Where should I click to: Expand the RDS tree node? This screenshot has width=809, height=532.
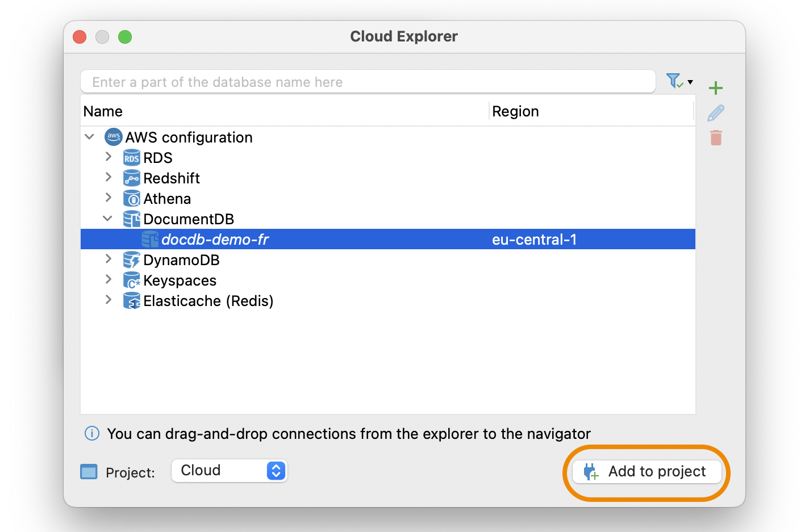coord(109,157)
